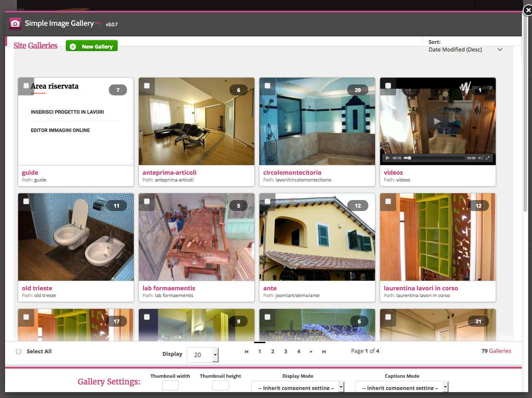
Task: Click the image count badge 7 on guide gallery
Action: pos(118,90)
